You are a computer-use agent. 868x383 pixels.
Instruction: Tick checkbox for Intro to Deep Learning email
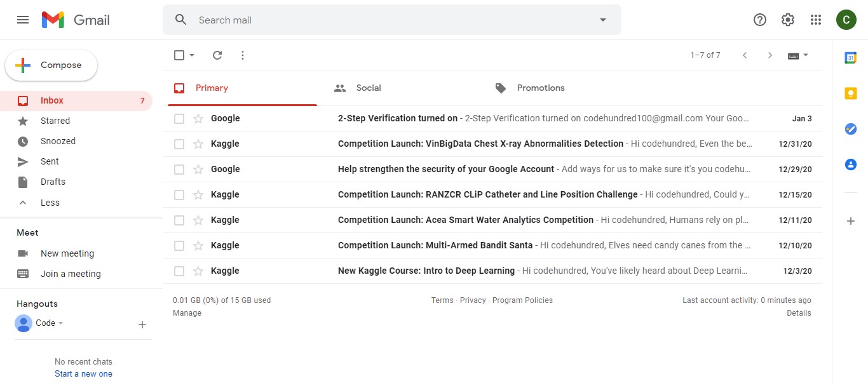pos(179,271)
